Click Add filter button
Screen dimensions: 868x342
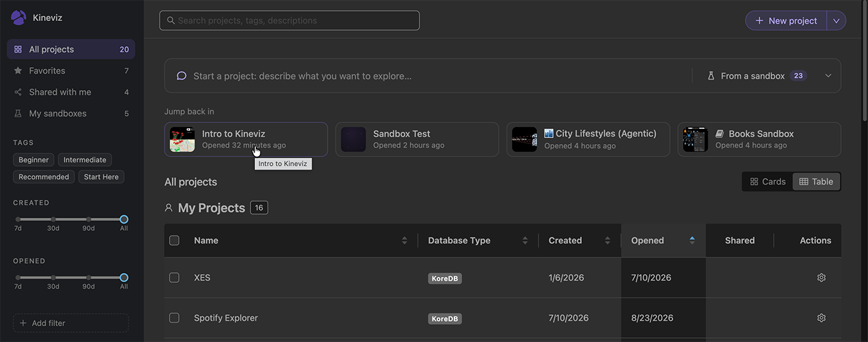click(x=71, y=323)
